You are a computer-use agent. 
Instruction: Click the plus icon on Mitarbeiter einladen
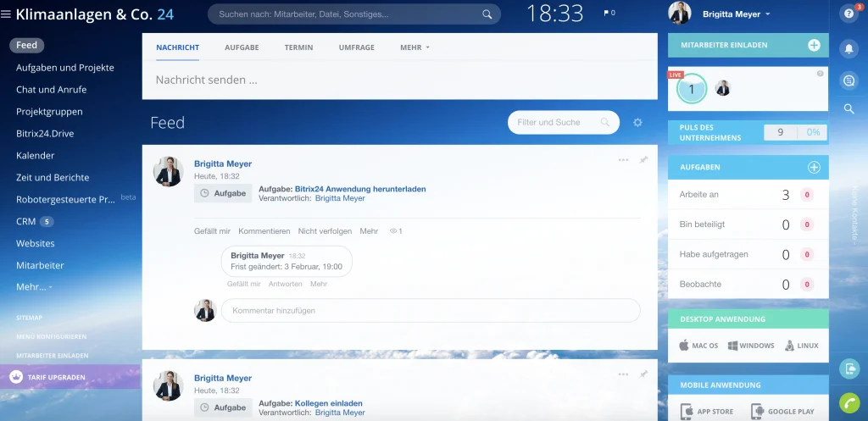tap(814, 46)
